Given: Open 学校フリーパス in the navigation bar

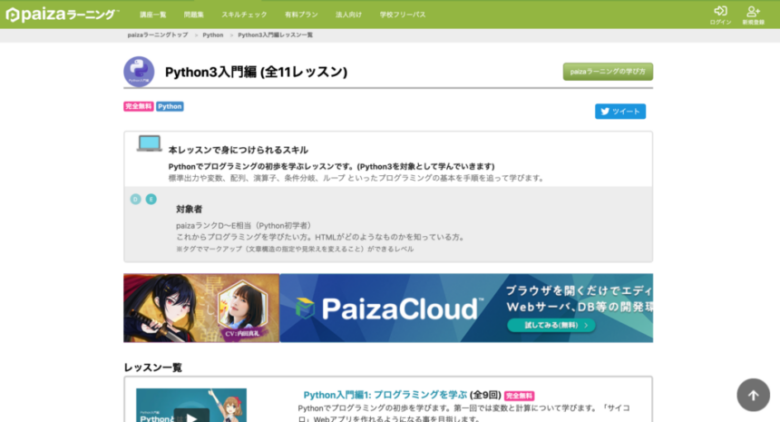Looking at the screenshot, I should [x=403, y=15].
